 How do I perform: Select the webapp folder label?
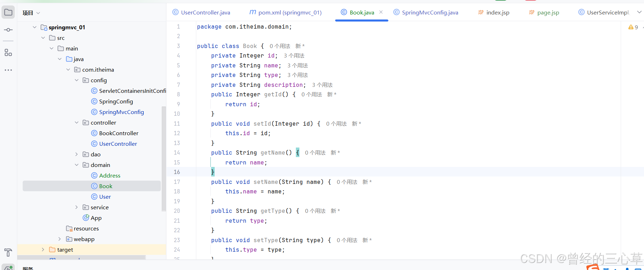coord(84,239)
